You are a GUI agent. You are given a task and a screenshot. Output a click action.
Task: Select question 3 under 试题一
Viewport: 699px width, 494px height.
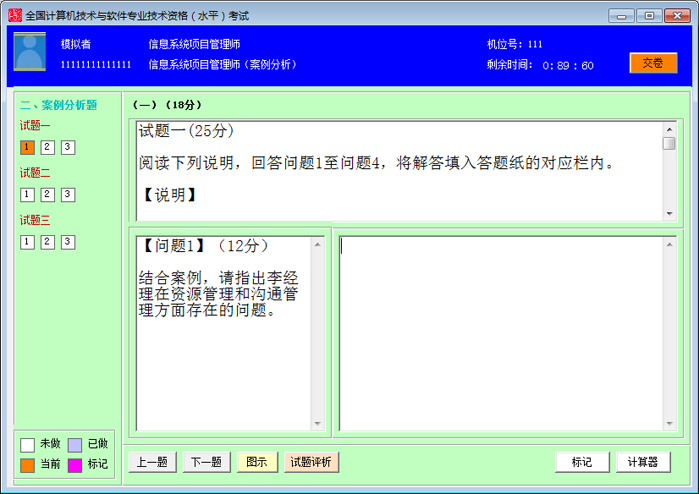[x=67, y=148]
